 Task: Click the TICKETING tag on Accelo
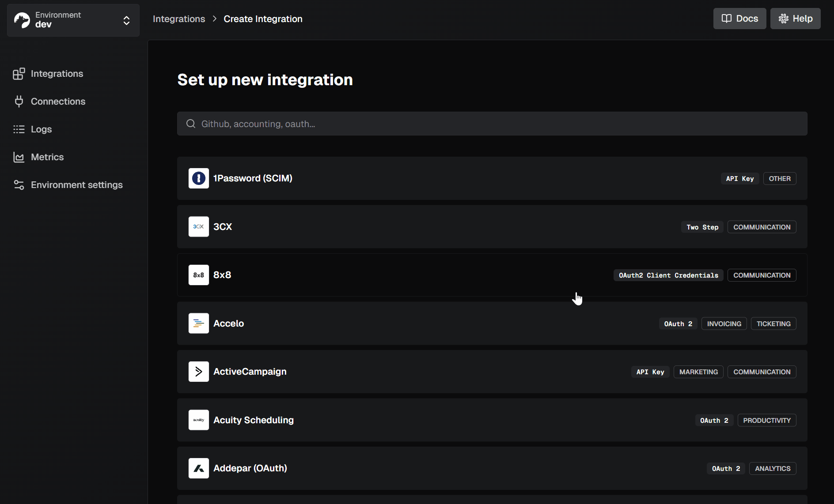pos(773,324)
